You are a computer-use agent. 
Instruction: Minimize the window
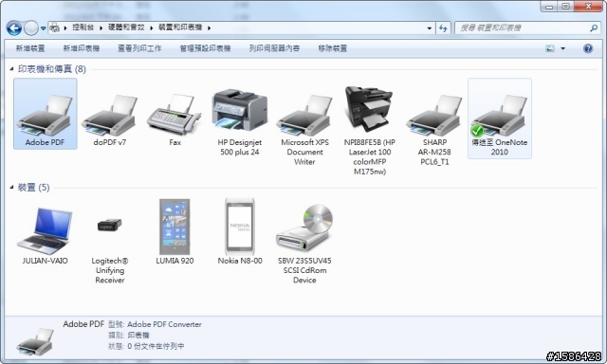pyautogui.click(x=549, y=7)
